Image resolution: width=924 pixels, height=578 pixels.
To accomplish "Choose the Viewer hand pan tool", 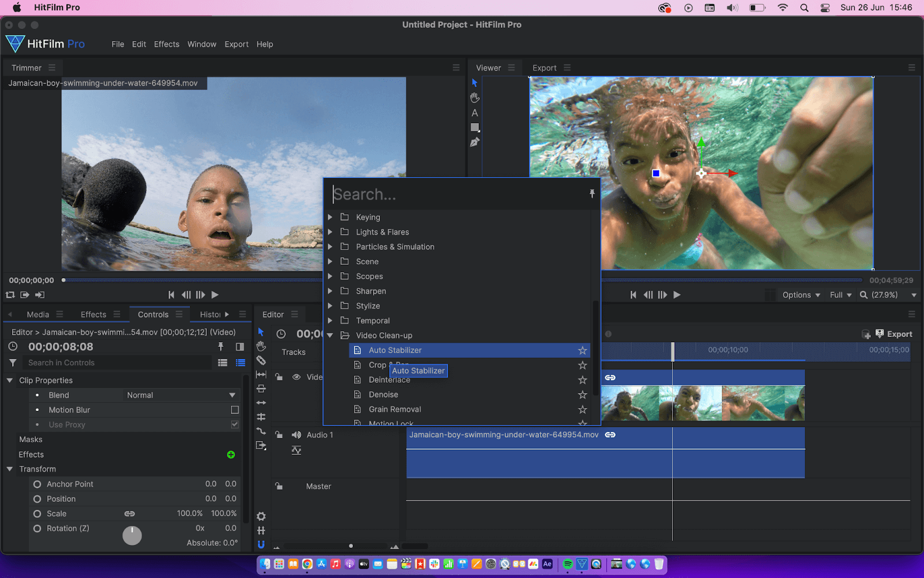I will tap(475, 98).
